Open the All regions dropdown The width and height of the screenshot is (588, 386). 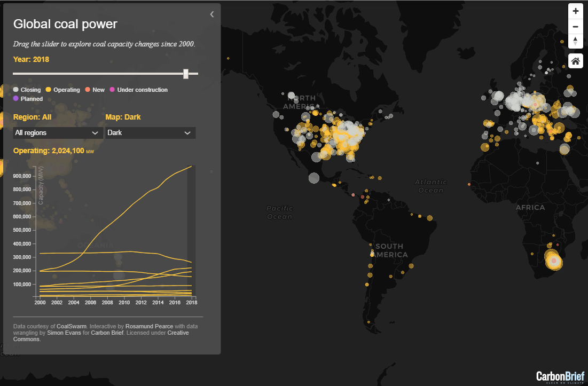[58, 132]
